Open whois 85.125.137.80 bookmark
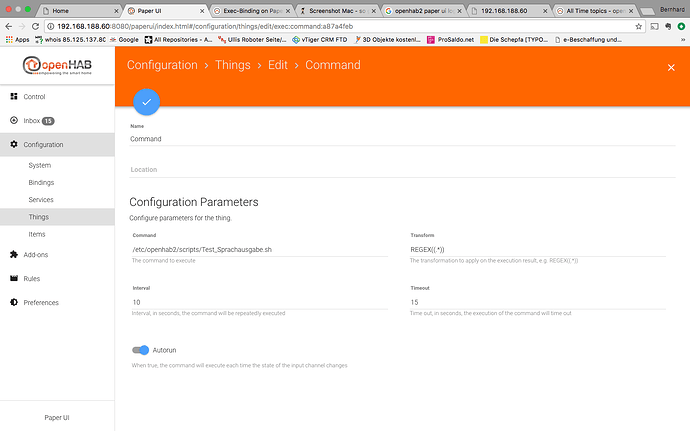This screenshot has width=690, height=431. point(70,40)
